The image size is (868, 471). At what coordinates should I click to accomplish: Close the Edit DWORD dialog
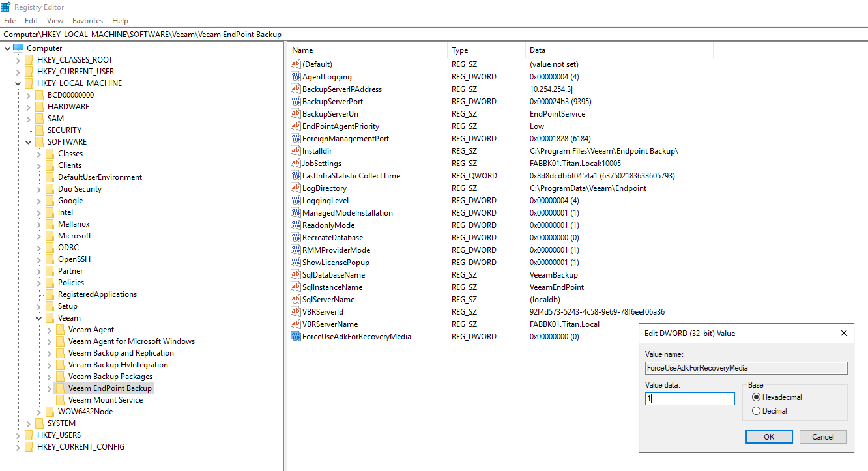point(843,333)
